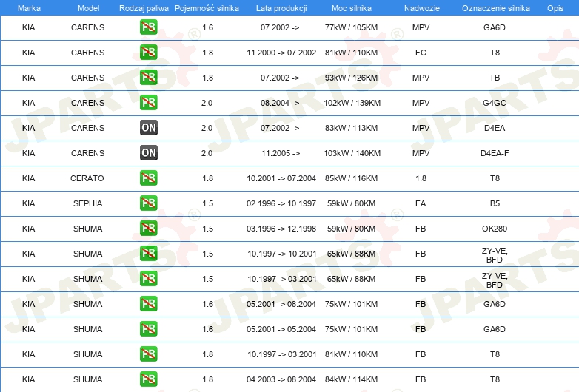Click the Oznaczenie silnika column header
This screenshot has height=392, width=579.
495,7
